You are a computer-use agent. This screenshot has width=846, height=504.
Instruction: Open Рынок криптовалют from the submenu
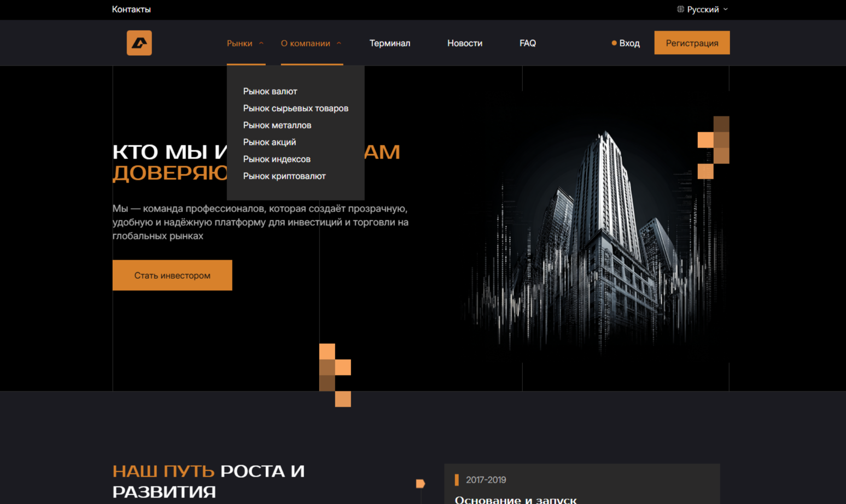tap(284, 176)
